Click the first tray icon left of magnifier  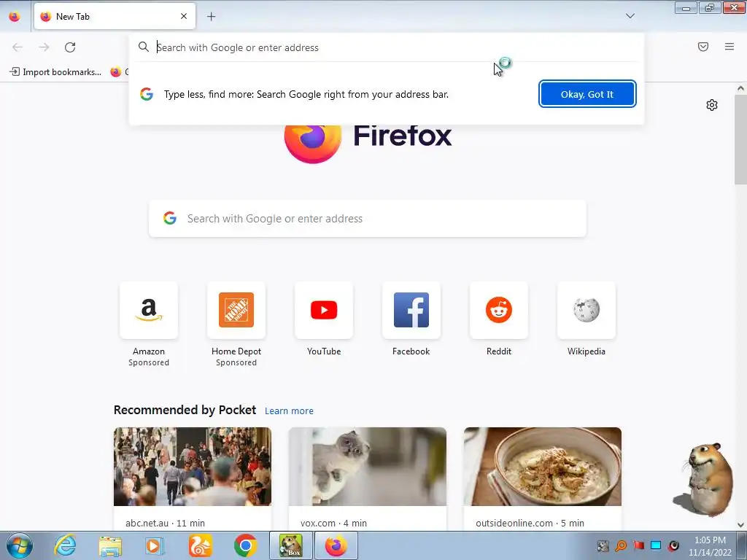point(603,545)
